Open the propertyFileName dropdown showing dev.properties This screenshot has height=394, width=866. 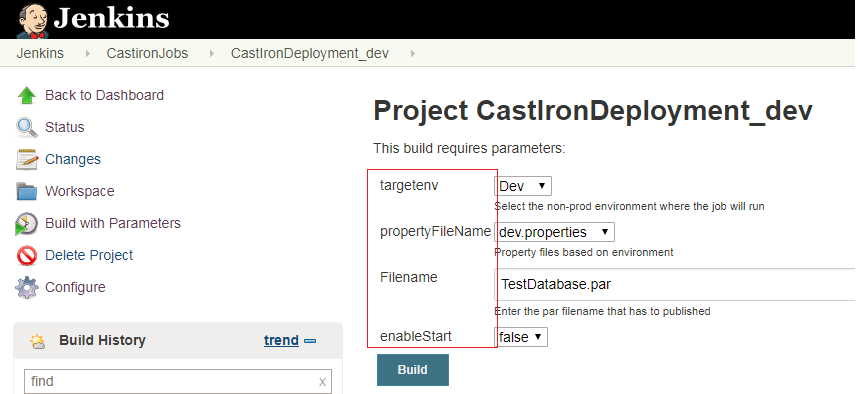pos(554,232)
